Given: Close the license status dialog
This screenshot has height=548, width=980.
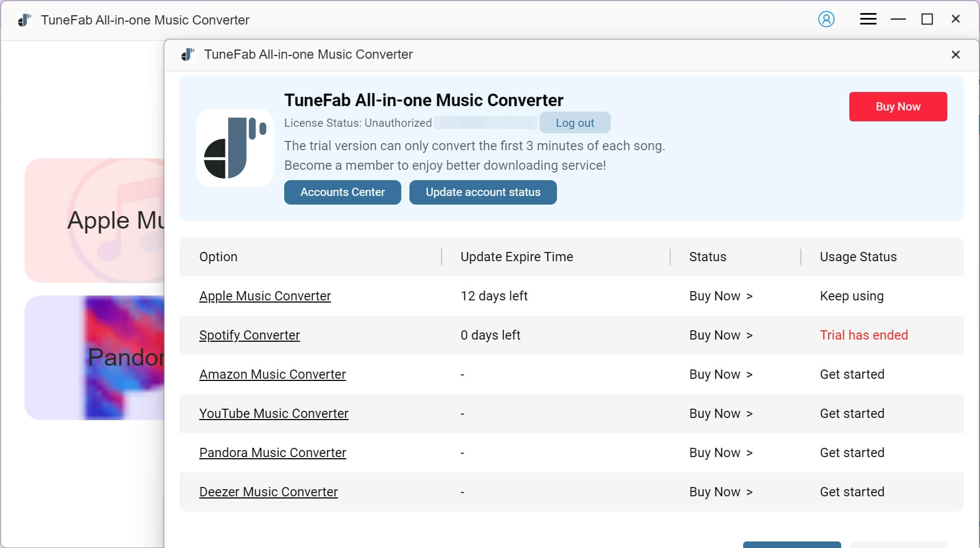Looking at the screenshot, I should (x=955, y=54).
